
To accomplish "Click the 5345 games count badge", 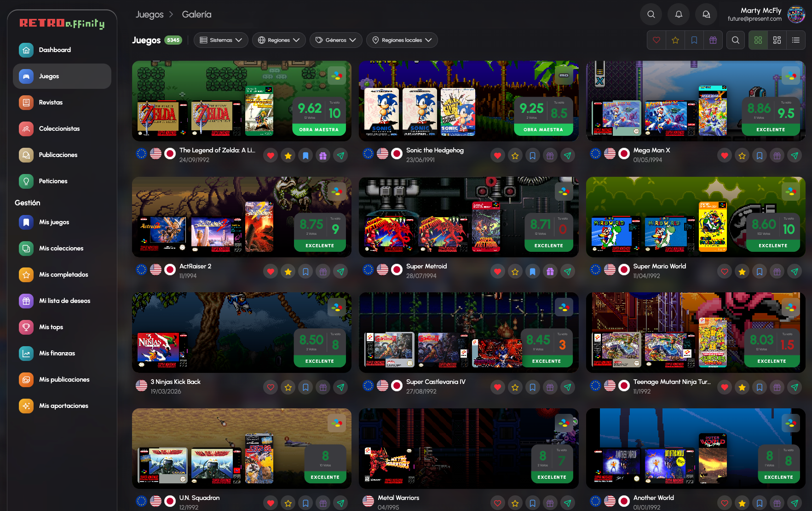I will [x=173, y=40].
